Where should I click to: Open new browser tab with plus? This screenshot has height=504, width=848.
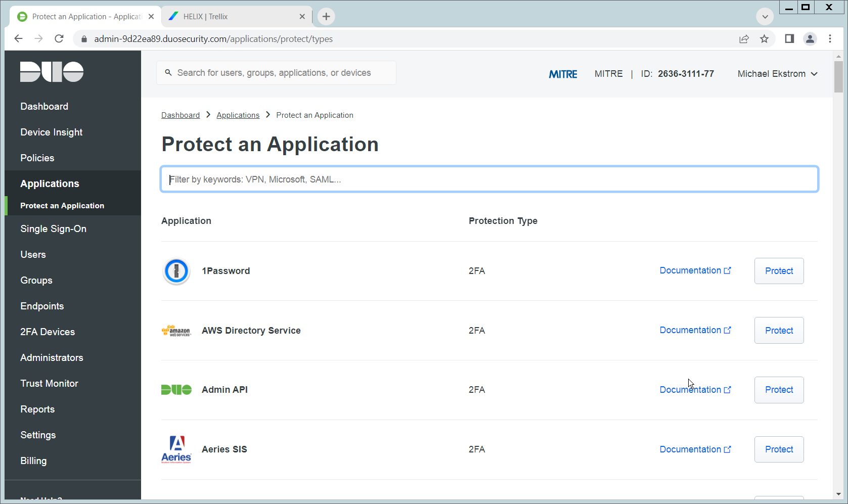coord(326,17)
